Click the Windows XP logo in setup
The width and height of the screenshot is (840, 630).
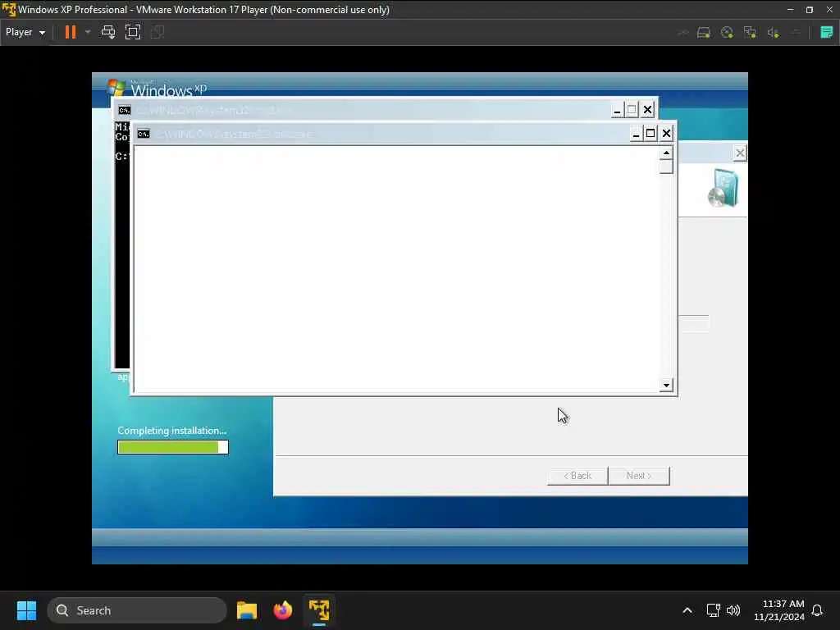click(x=157, y=88)
